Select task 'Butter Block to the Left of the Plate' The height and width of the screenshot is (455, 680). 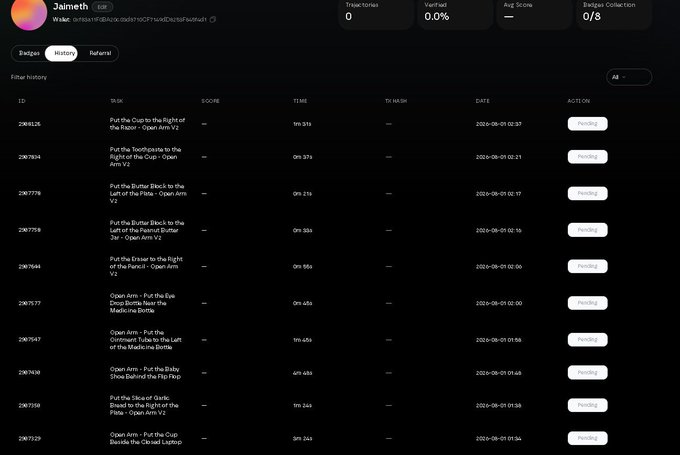click(148, 193)
